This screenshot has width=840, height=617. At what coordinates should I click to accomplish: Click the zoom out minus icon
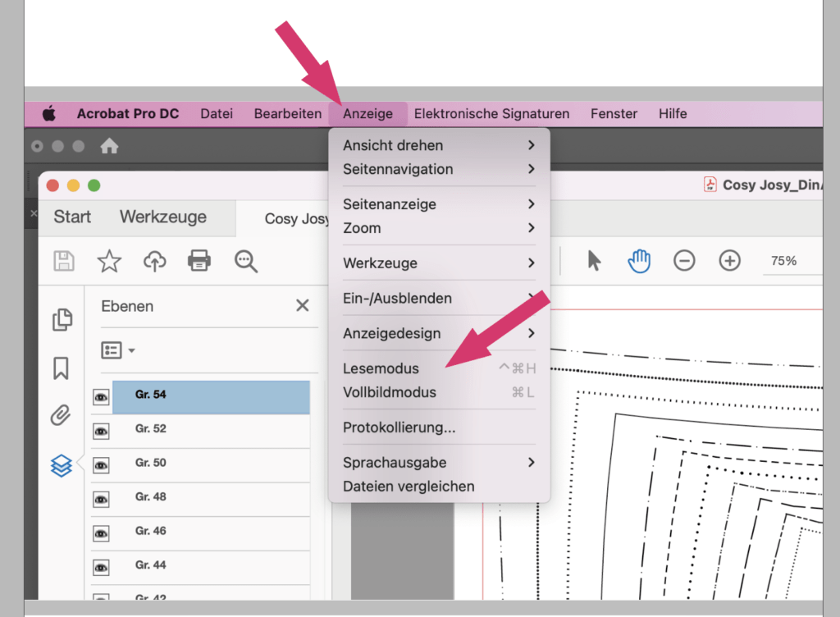(684, 261)
